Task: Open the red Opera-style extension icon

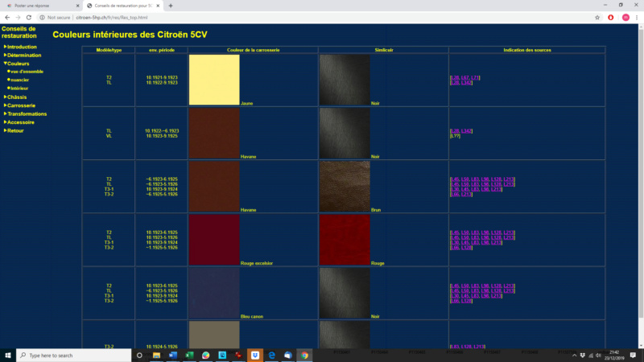Action: (x=611, y=18)
